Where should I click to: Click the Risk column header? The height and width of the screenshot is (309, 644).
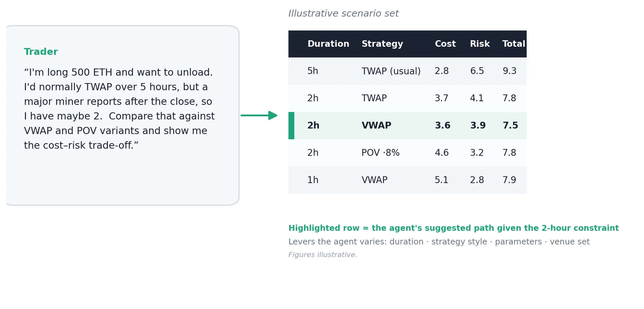click(x=480, y=44)
